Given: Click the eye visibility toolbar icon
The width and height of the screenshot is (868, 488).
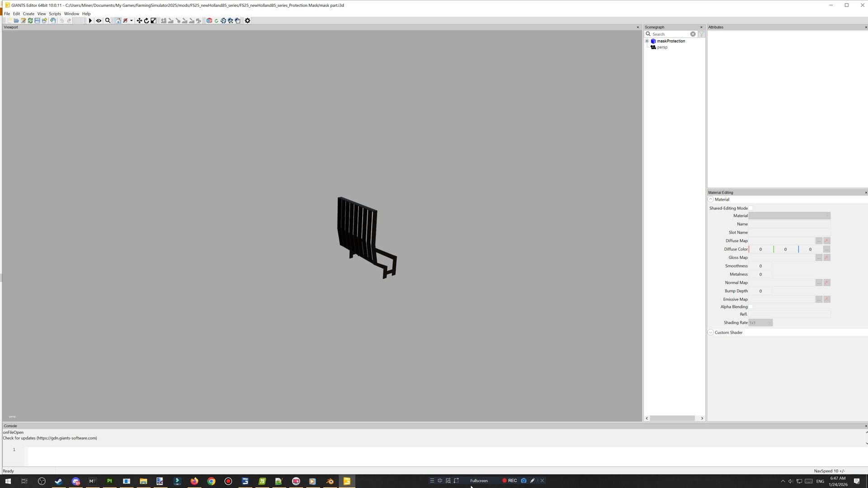Looking at the screenshot, I should coord(99,21).
